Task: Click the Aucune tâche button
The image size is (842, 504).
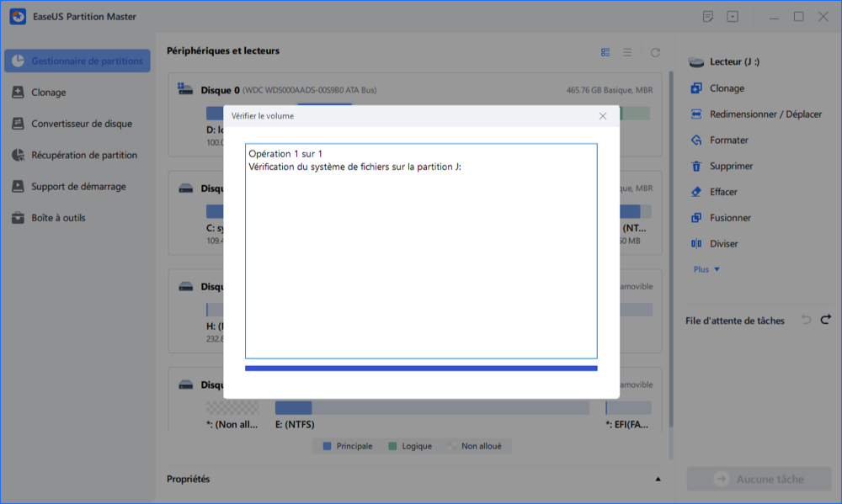Action: click(759, 478)
